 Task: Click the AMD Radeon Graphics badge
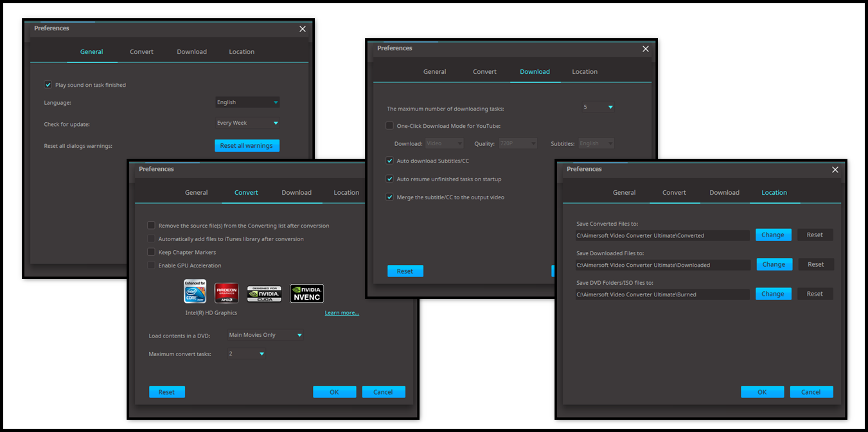pos(226,293)
